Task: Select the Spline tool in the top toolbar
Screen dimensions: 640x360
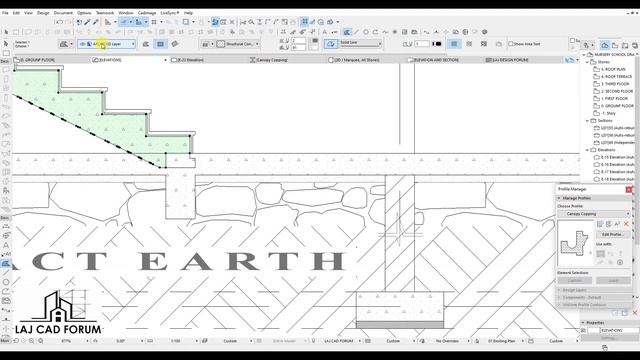Action: 385,32
